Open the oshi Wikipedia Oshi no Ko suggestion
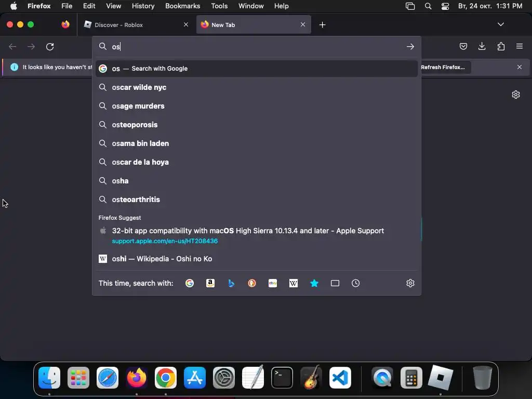Viewport: 532px width, 399px height. (257, 259)
